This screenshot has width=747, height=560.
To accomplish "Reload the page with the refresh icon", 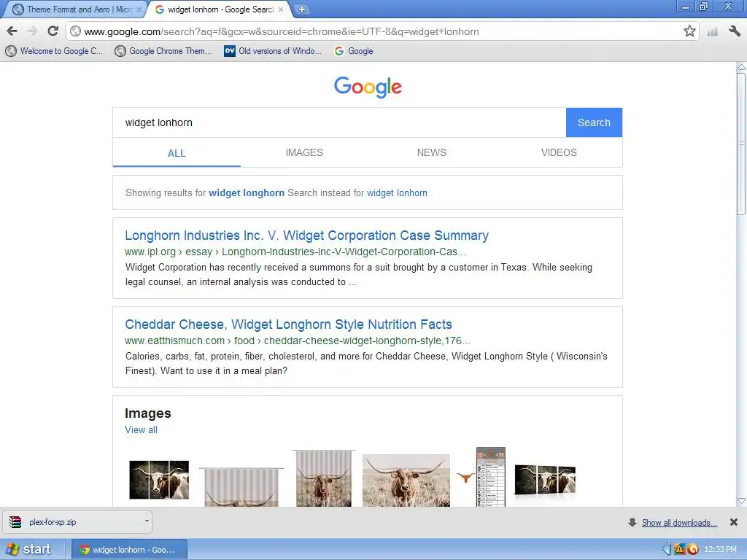I will (x=53, y=31).
